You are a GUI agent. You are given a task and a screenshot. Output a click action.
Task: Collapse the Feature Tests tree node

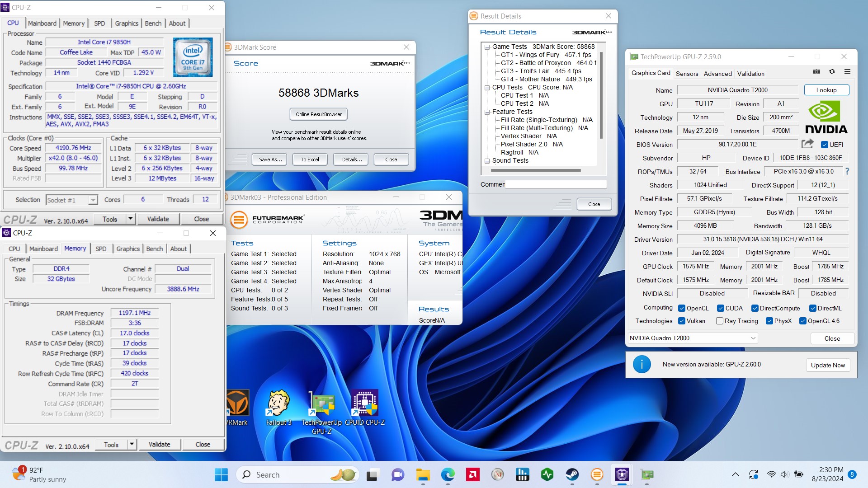(x=487, y=112)
